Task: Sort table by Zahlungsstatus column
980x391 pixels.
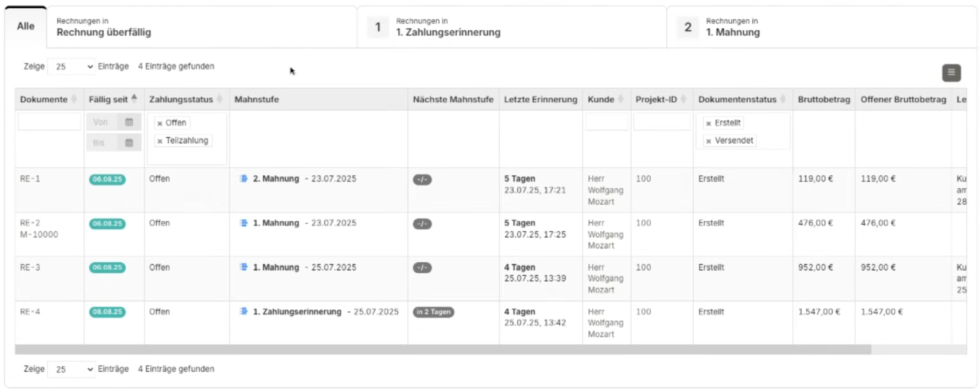Action: 220,99
